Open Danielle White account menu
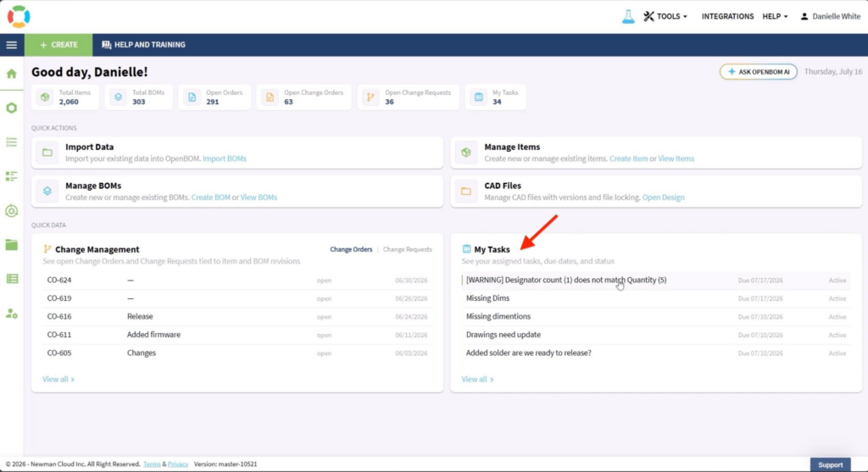This screenshot has height=472, width=868. pyautogui.click(x=831, y=17)
